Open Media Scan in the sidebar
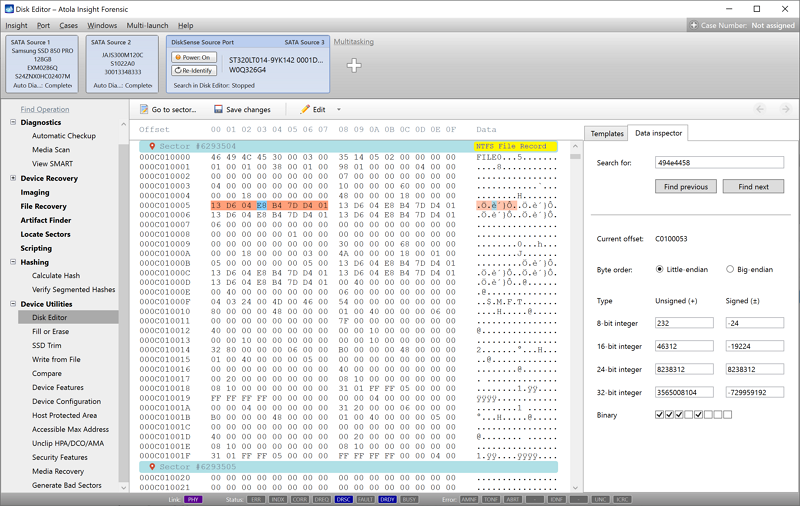The image size is (800, 506). pyautogui.click(x=51, y=149)
